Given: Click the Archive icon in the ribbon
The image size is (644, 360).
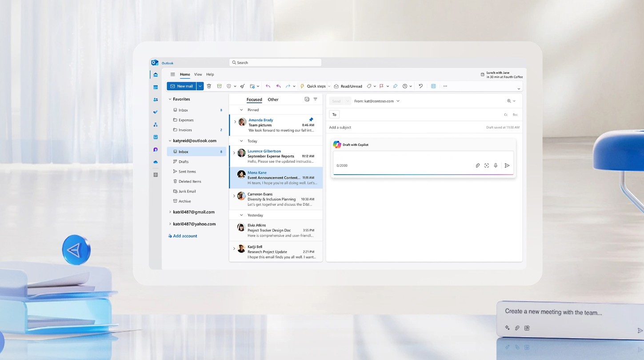Looking at the screenshot, I should click(219, 86).
